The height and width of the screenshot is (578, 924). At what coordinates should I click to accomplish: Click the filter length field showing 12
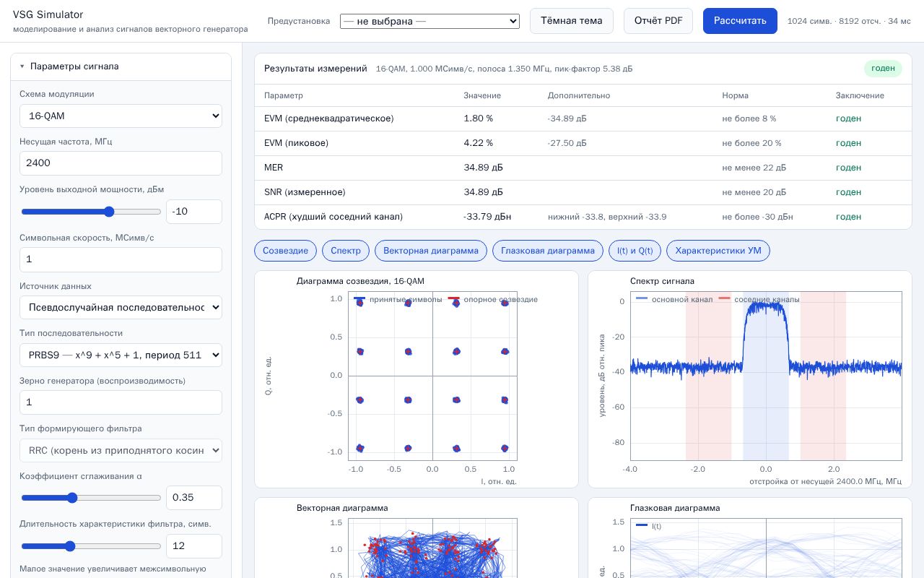(194, 546)
